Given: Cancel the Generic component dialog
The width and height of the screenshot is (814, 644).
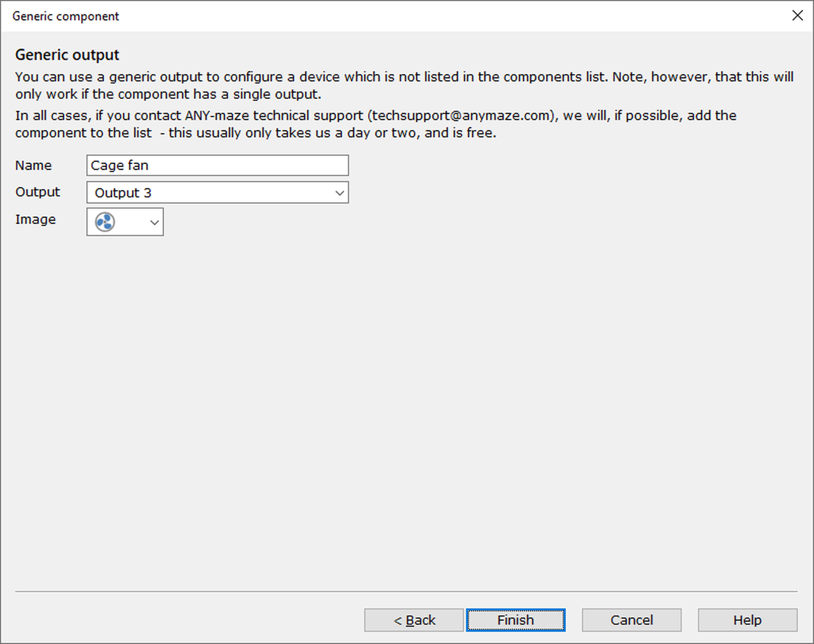Looking at the screenshot, I should tap(631, 620).
